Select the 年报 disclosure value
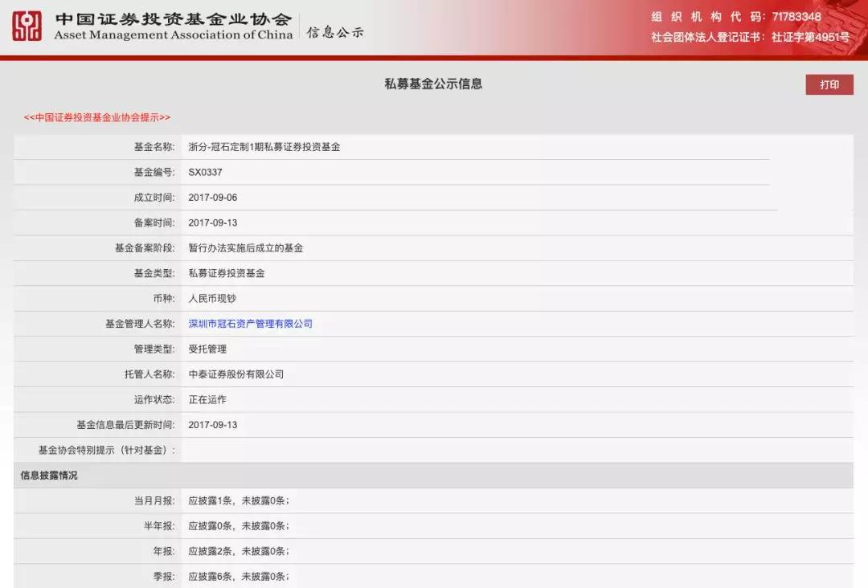 pos(238,551)
